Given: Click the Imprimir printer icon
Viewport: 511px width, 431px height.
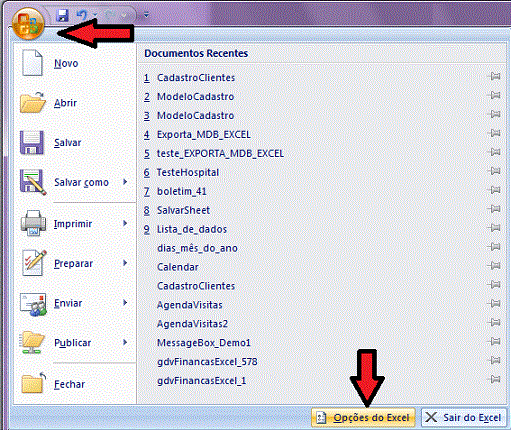Looking at the screenshot, I should pyautogui.click(x=33, y=223).
